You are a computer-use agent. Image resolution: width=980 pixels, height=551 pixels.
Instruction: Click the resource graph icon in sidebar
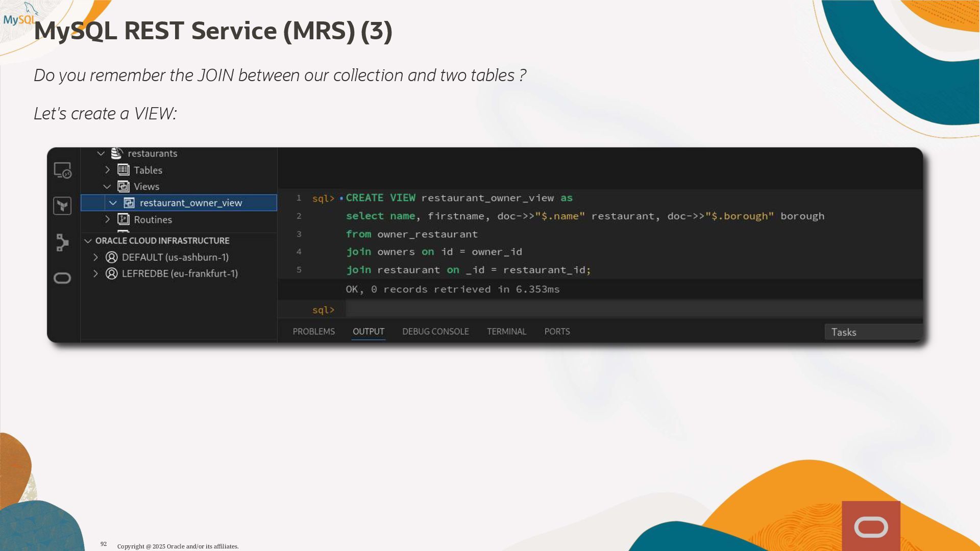(x=62, y=242)
